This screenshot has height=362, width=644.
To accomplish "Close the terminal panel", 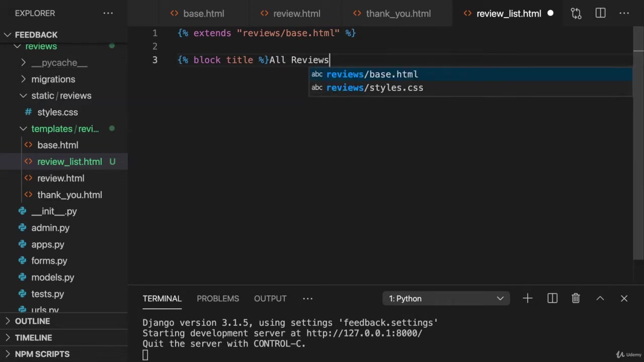I will (624, 299).
